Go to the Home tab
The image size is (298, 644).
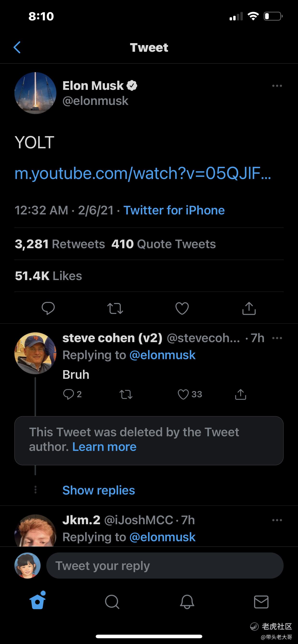pos(38,601)
